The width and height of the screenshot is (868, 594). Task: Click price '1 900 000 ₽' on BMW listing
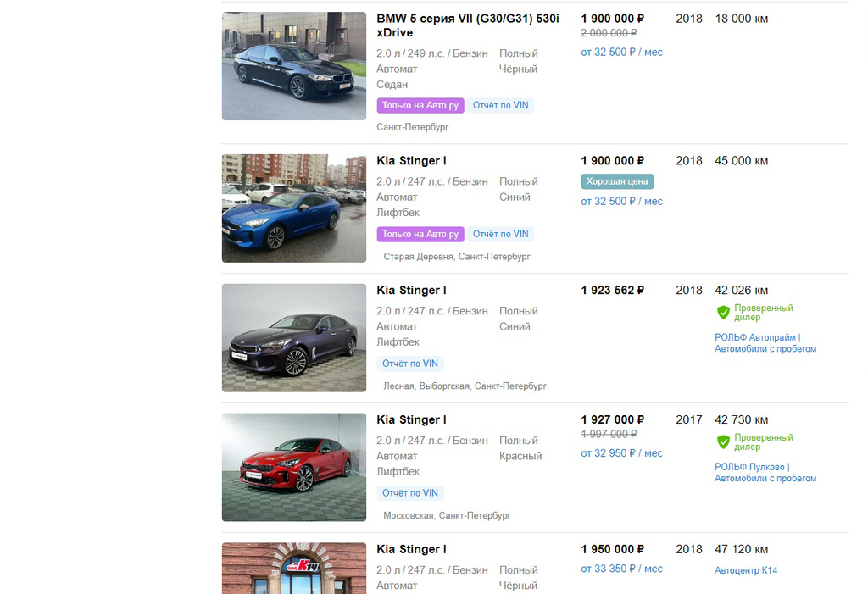613,19
